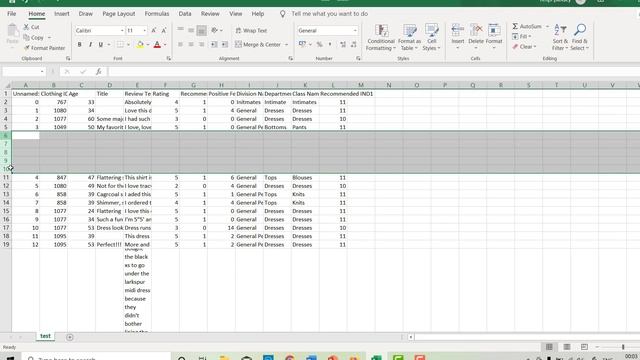640x360 pixels.
Task: Click the Clear button
Action: pyautogui.click(x=524, y=47)
